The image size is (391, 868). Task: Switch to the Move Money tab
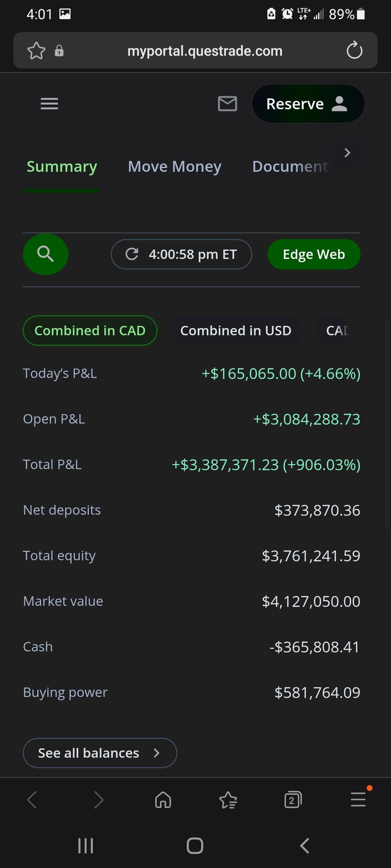(x=175, y=167)
